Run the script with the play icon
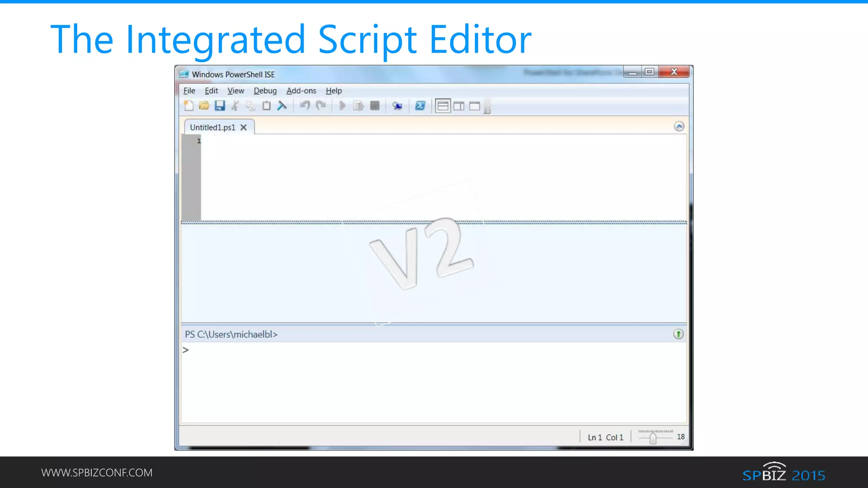Viewport: 868px width, 488px height. pyautogui.click(x=342, y=106)
